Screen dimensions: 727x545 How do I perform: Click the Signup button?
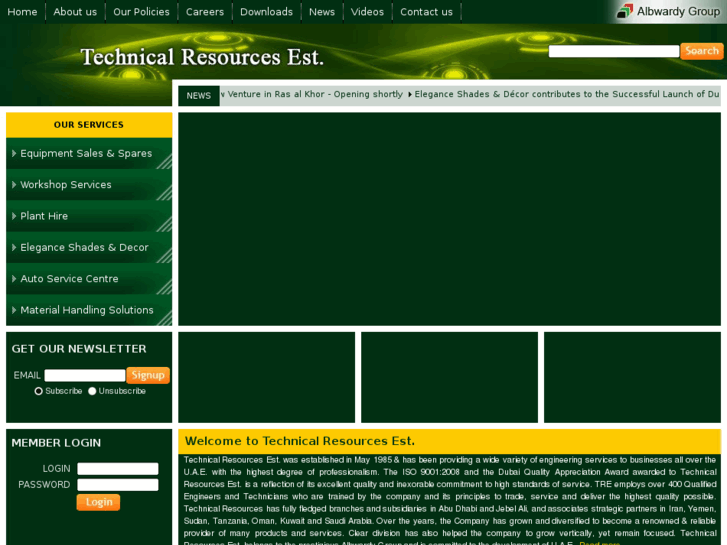click(x=148, y=375)
